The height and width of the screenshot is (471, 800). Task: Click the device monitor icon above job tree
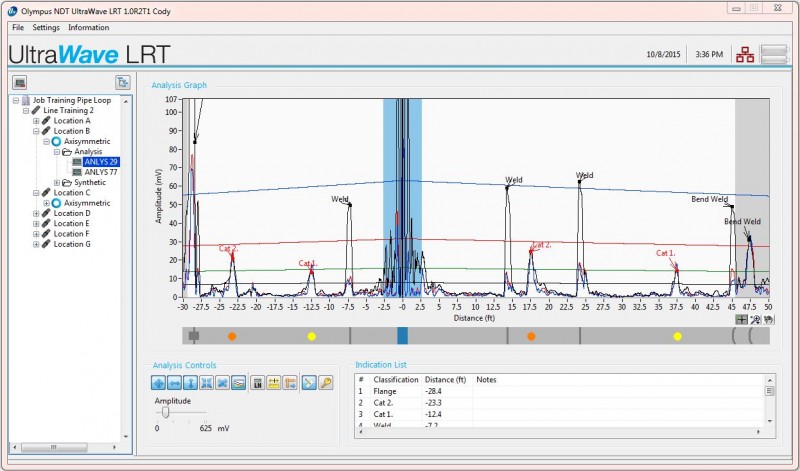tap(20, 82)
